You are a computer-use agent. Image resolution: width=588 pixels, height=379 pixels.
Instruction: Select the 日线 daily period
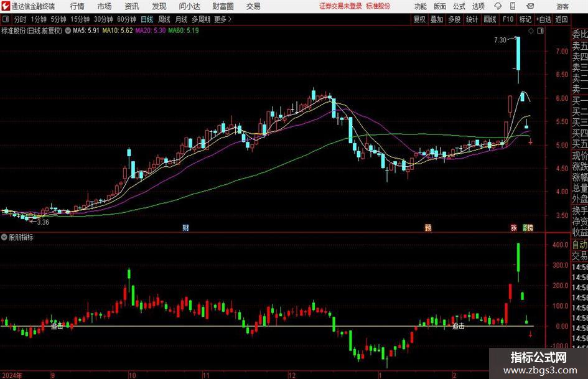pyautogui.click(x=147, y=19)
